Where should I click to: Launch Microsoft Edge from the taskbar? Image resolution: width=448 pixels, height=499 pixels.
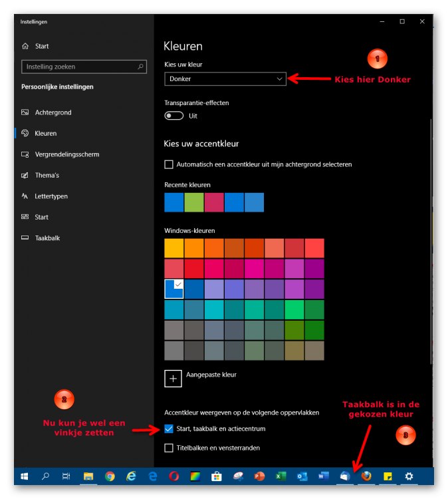(153, 476)
